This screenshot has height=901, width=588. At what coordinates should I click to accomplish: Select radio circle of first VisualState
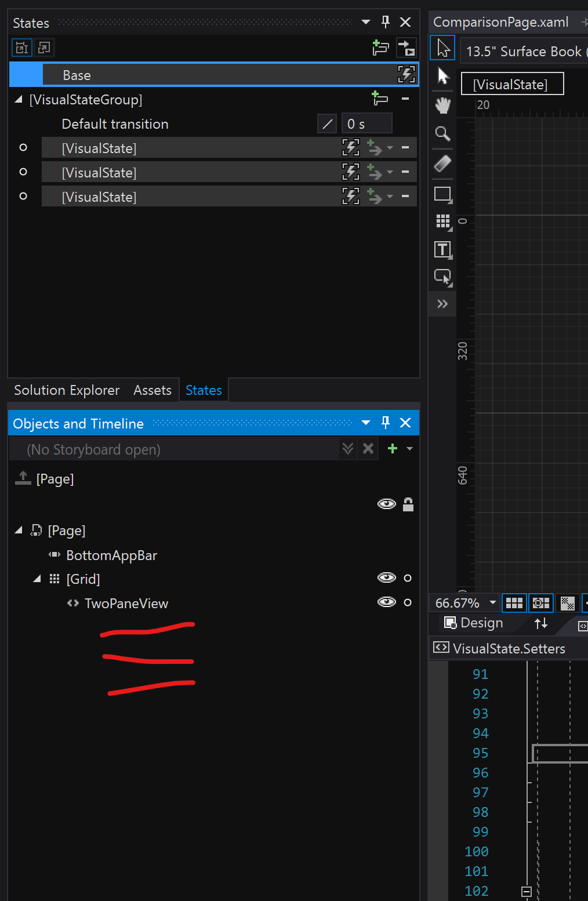[23, 147]
